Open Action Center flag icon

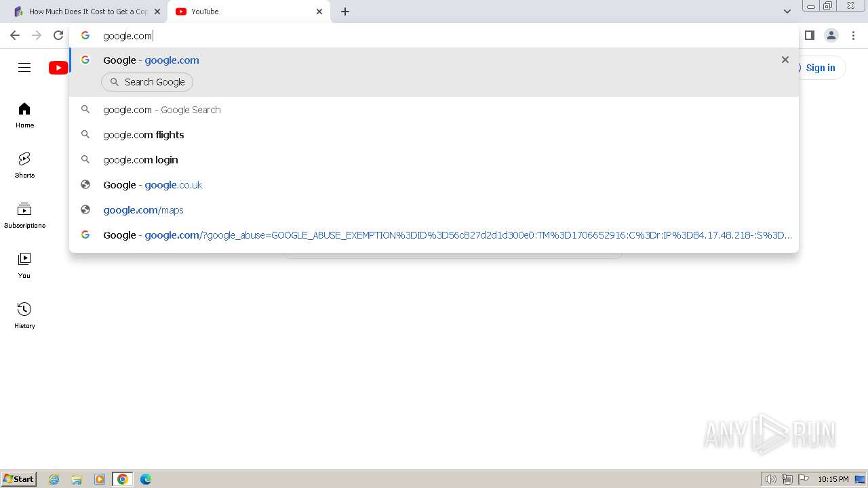coord(804,479)
